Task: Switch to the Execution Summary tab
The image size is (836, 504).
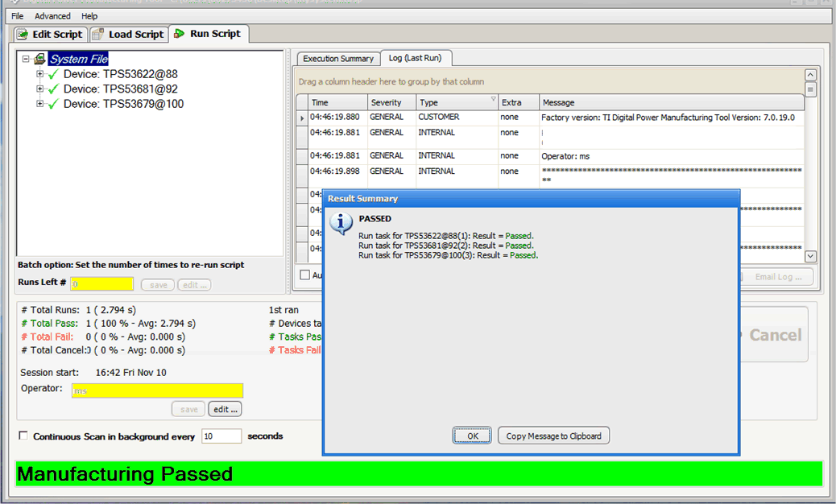Action: point(337,59)
